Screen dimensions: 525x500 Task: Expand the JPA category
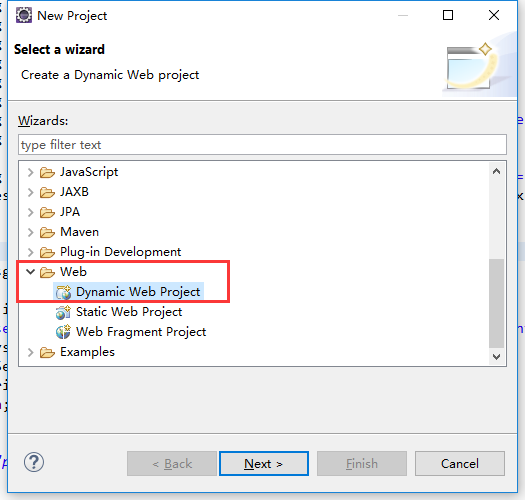(30, 212)
